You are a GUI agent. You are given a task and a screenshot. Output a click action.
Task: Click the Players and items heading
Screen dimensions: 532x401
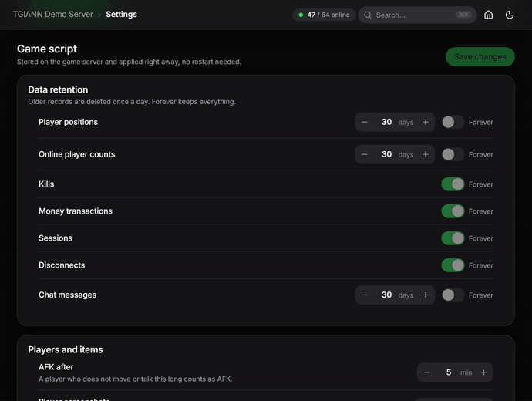tap(66, 350)
